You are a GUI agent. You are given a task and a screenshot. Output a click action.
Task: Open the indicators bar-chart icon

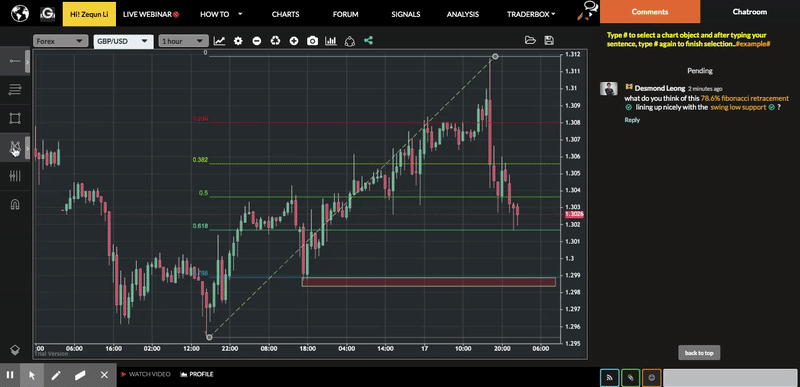[331, 41]
